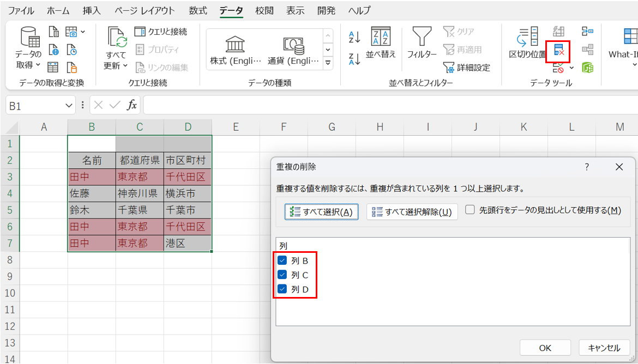Click the formula bar input field

click(x=390, y=106)
